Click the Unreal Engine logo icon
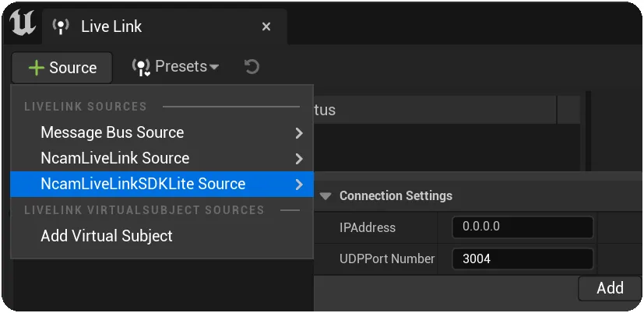The image size is (644, 313). point(22,23)
